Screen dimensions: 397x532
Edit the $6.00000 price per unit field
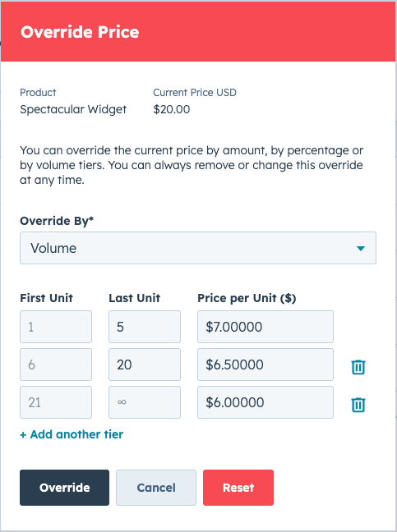pos(265,402)
